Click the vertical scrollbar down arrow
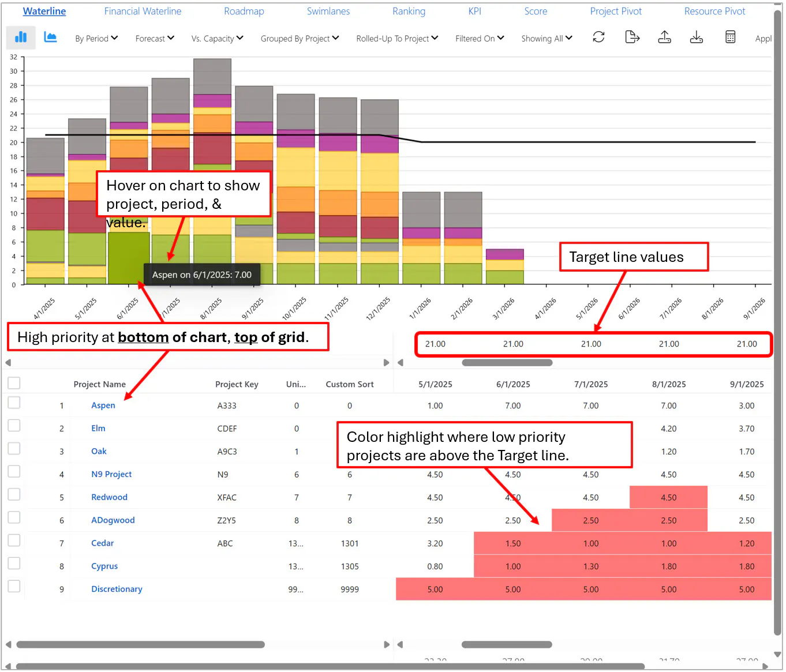786x672 pixels. point(777,654)
